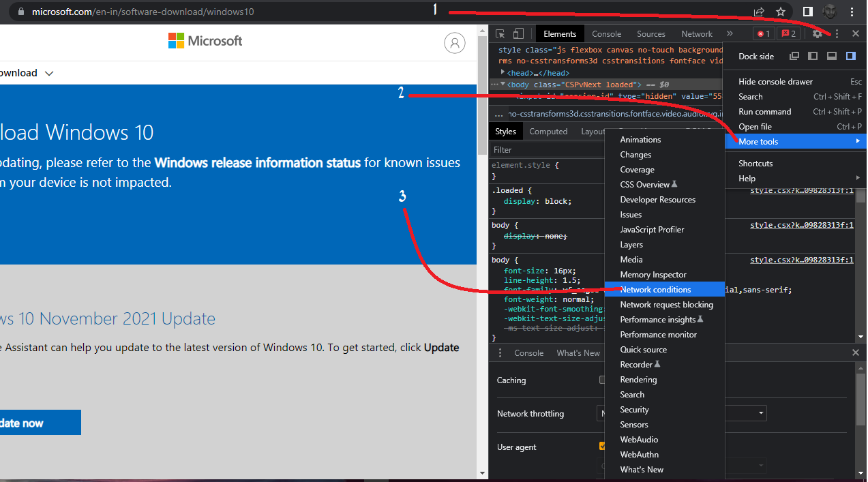Screen dimensions: 868x482
Task: Toggle the User agent default checkbox
Action: [x=602, y=447]
